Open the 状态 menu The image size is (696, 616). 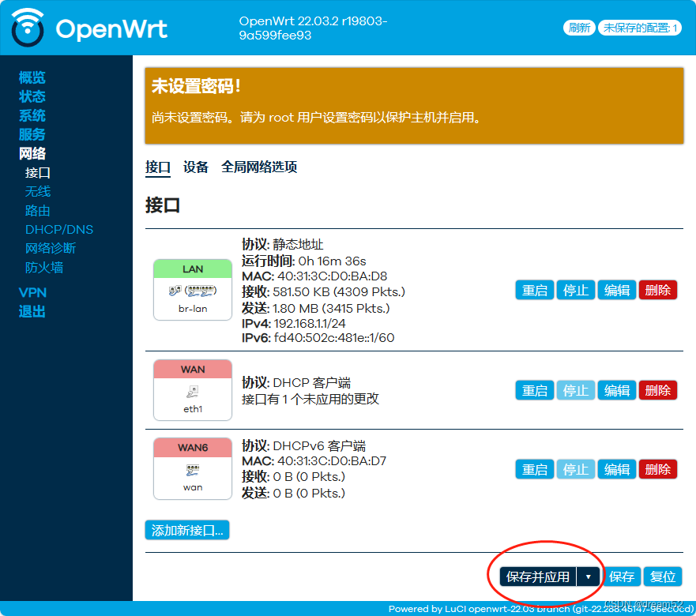[32, 96]
